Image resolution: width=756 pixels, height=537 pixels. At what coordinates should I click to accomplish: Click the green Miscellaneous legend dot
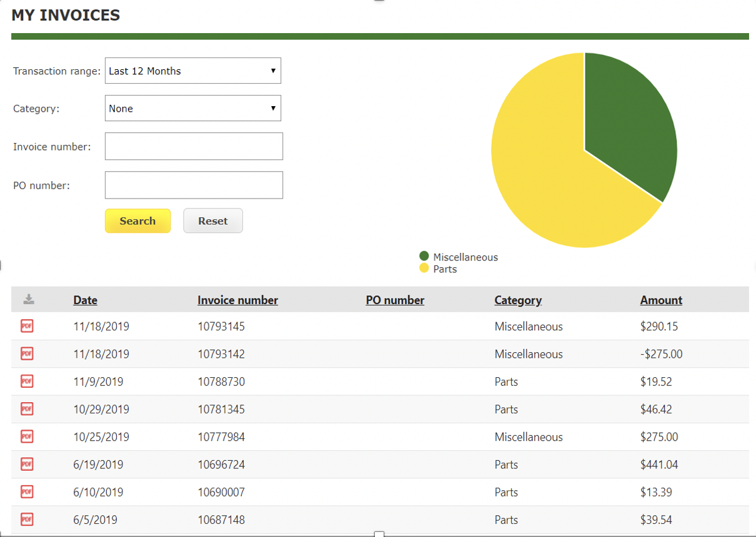pos(424,256)
